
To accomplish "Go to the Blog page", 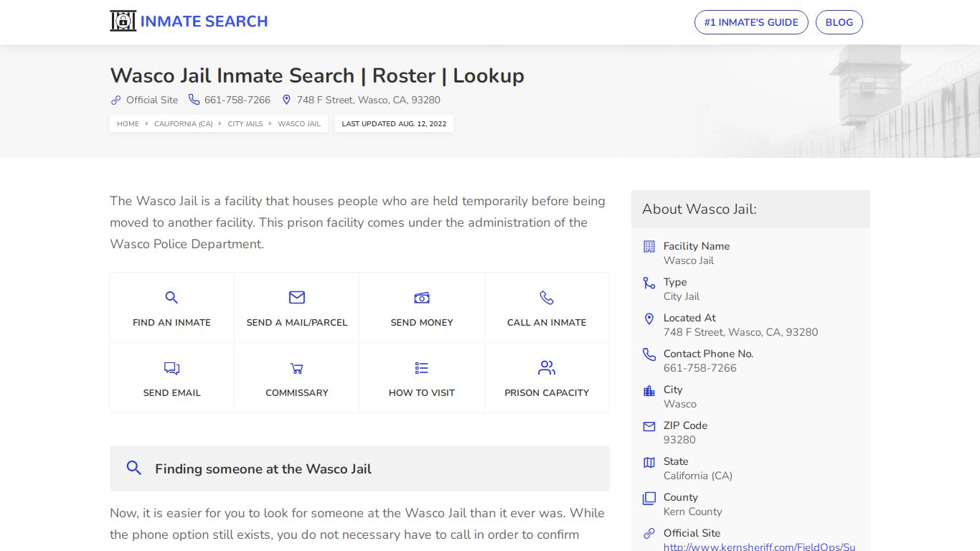I will coord(839,22).
